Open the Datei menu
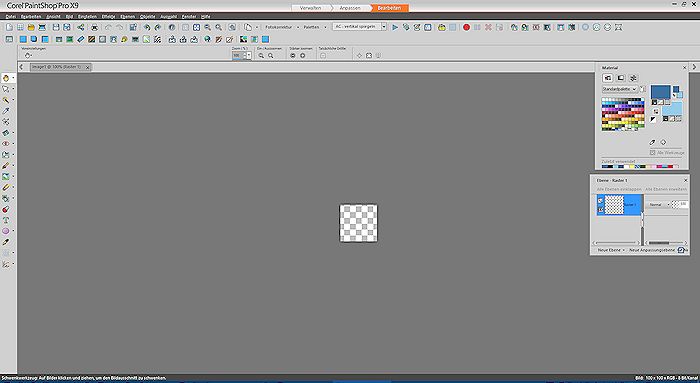Image resolution: width=700 pixels, height=383 pixels. click(10, 17)
